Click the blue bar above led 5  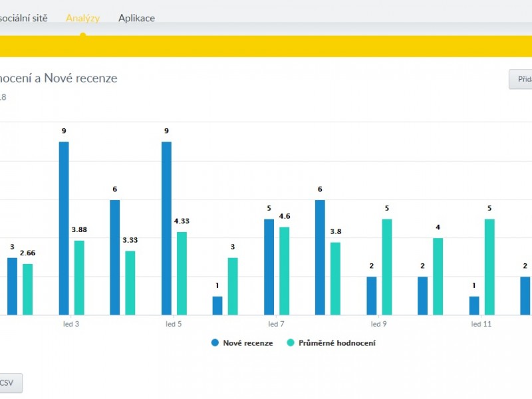166,228
